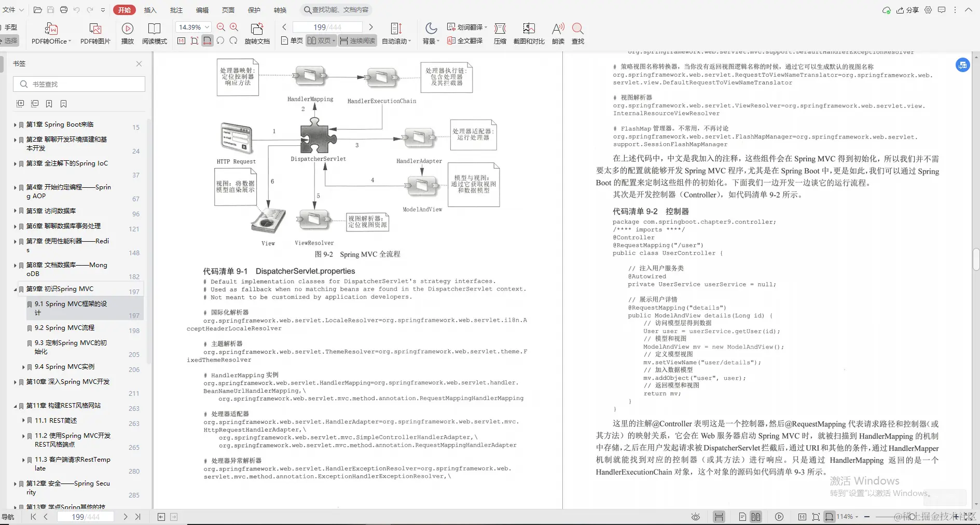
Task: Rotate the document with 旋转文档
Action: (x=258, y=32)
